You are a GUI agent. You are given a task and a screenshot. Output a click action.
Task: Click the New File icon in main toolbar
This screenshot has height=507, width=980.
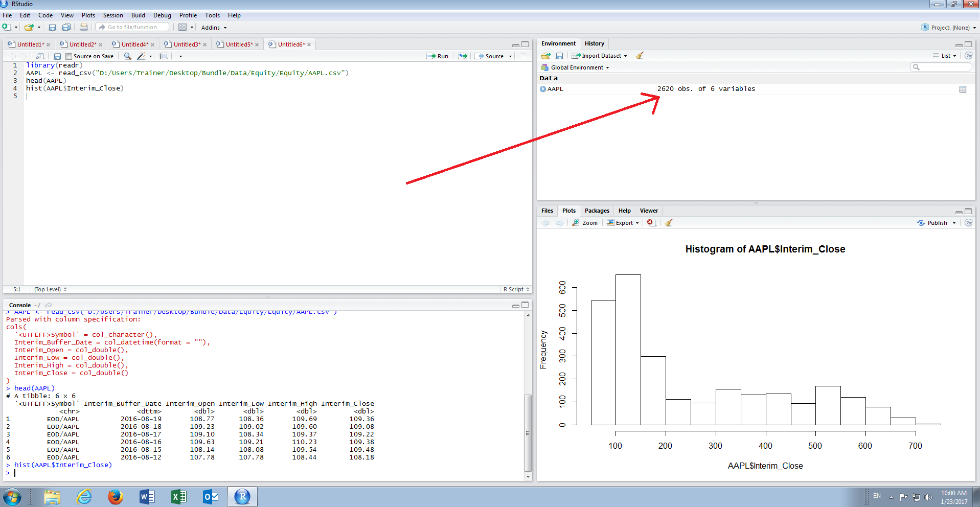[x=6, y=27]
